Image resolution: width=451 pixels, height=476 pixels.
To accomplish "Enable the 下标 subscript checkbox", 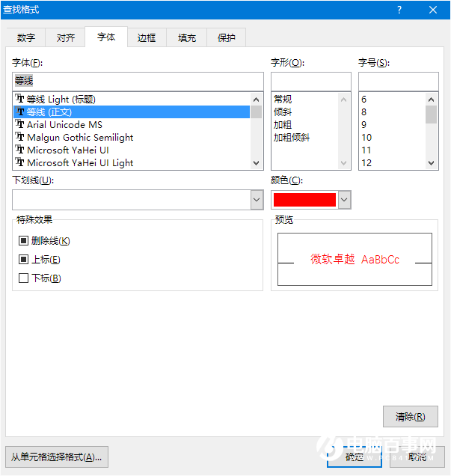I will [x=23, y=278].
